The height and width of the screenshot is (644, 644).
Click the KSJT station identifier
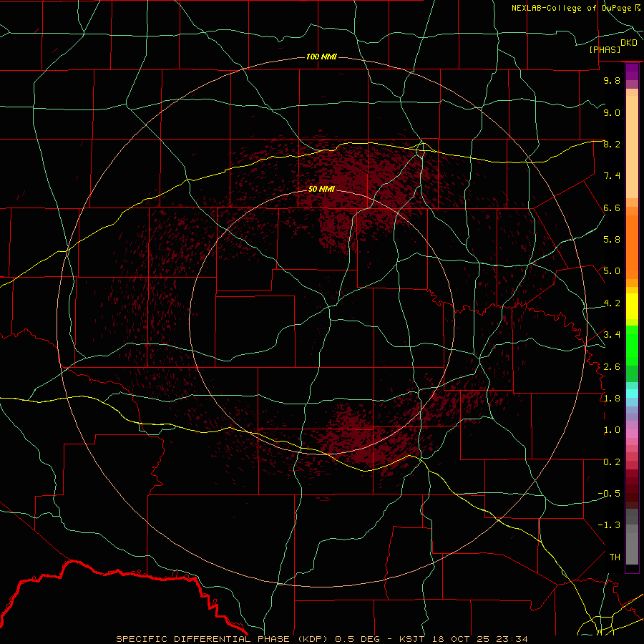pyautogui.click(x=411, y=639)
